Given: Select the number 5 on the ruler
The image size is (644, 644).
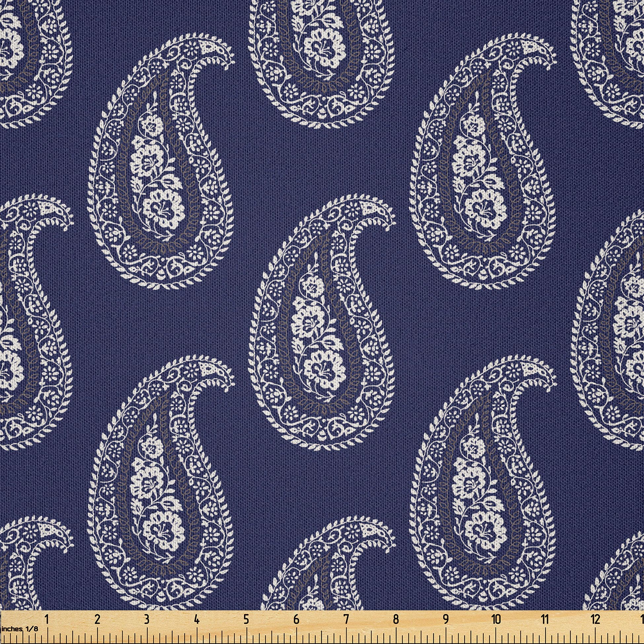Looking at the screenshot, I should [246, 619].
